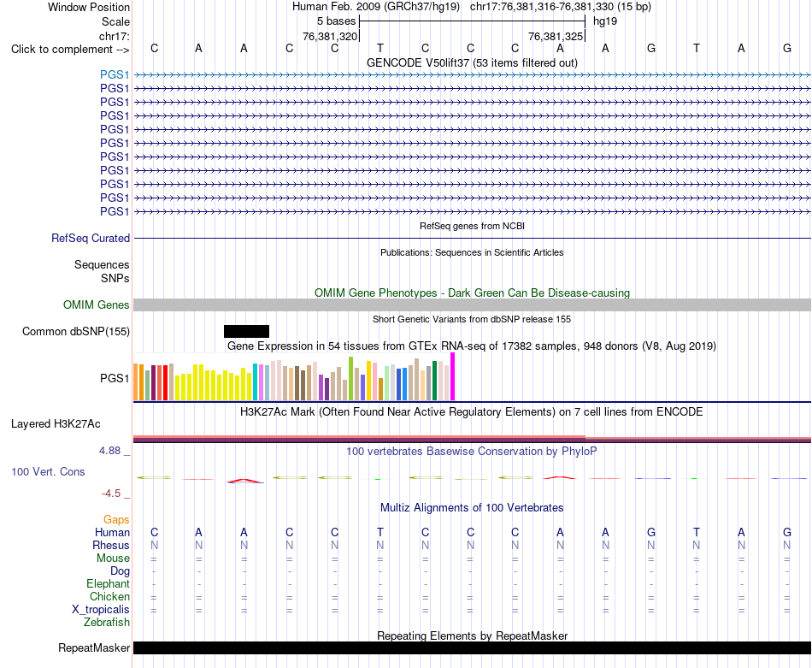Click the OMIM Gene Phenotypes track title
The image size is (812, 668).
tap(472, 293)
